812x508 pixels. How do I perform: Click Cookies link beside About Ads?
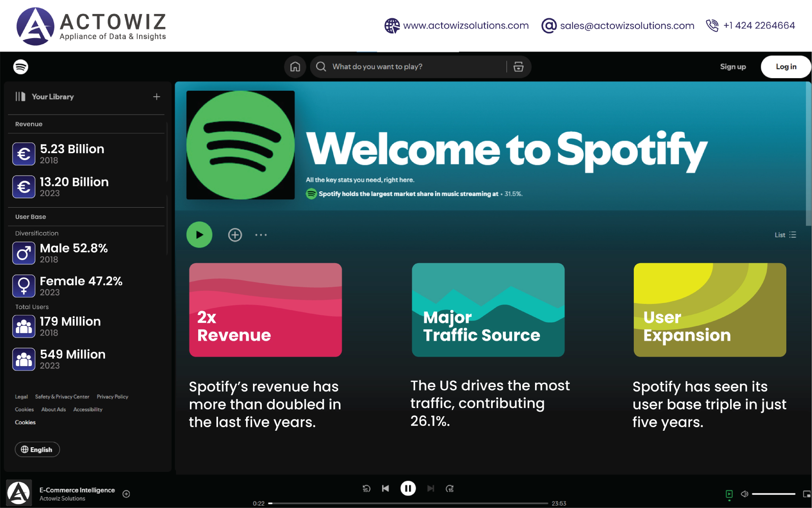pyautogui.click(x=24, y=410)
